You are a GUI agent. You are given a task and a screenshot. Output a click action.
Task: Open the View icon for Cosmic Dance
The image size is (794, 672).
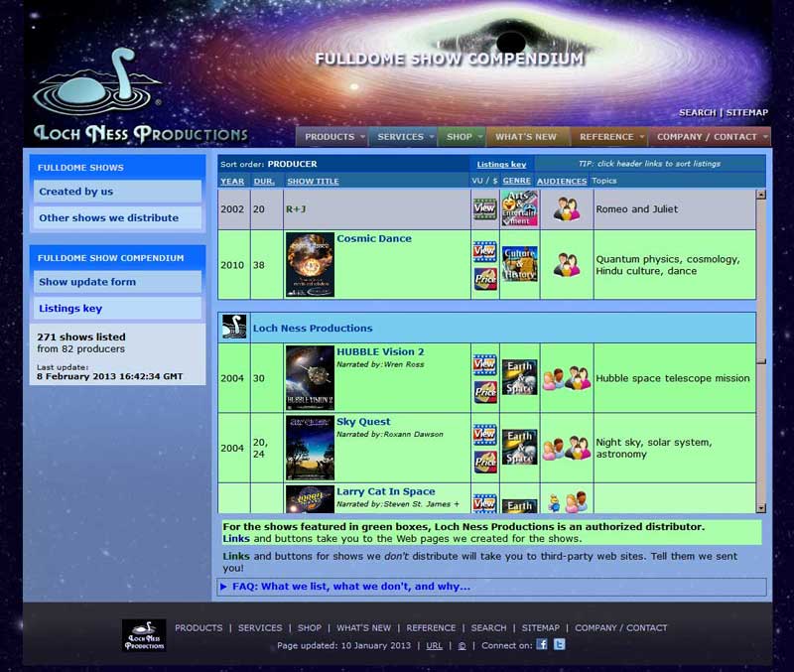coord(484,252)
